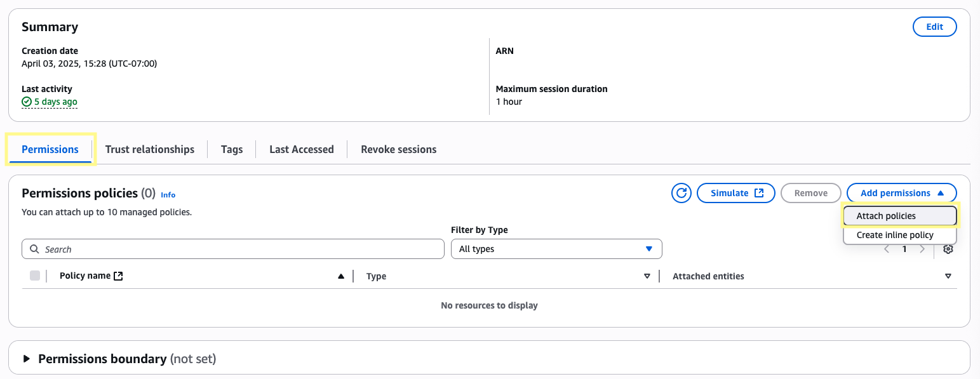Screen dimensions: 980x379
Task: Open the Info link beside Permissions policies
Action: pyautogui.click(x=168, y=195)
